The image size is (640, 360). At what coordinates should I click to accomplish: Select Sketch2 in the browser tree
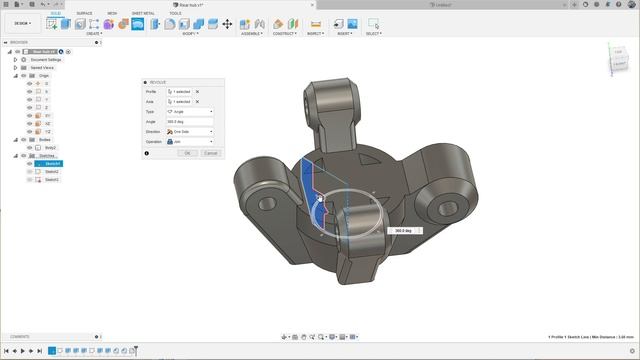click(52, 171)
